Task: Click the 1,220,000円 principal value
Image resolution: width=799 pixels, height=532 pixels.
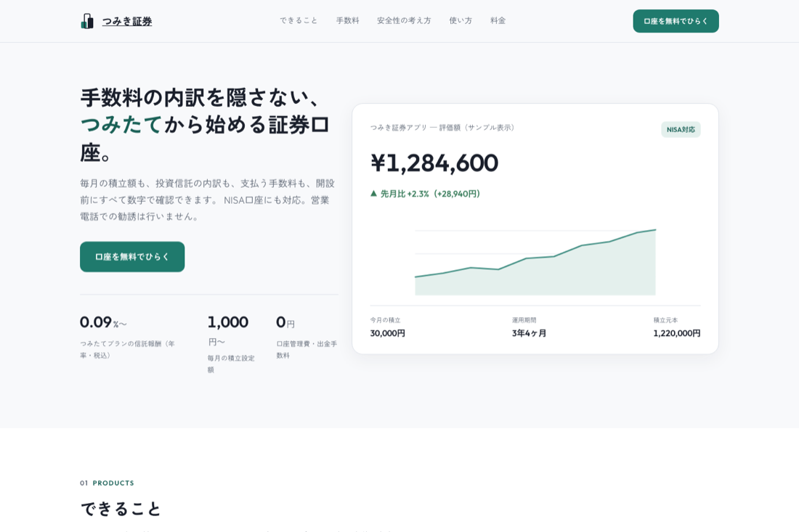Action: pos(677,333)
